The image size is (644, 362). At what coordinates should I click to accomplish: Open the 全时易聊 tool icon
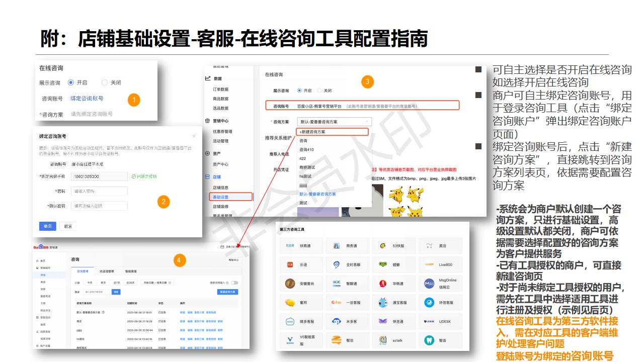[x=337, y=264]
